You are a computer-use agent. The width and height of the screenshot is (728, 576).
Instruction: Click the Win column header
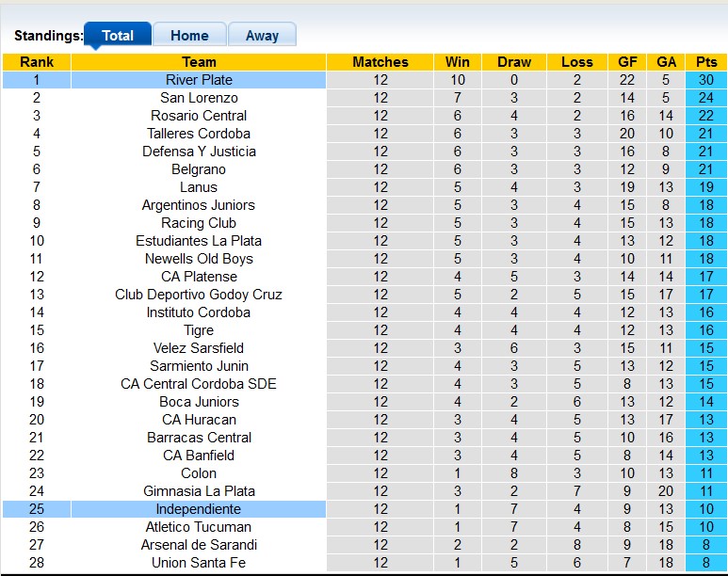click(x=458, y=62)
